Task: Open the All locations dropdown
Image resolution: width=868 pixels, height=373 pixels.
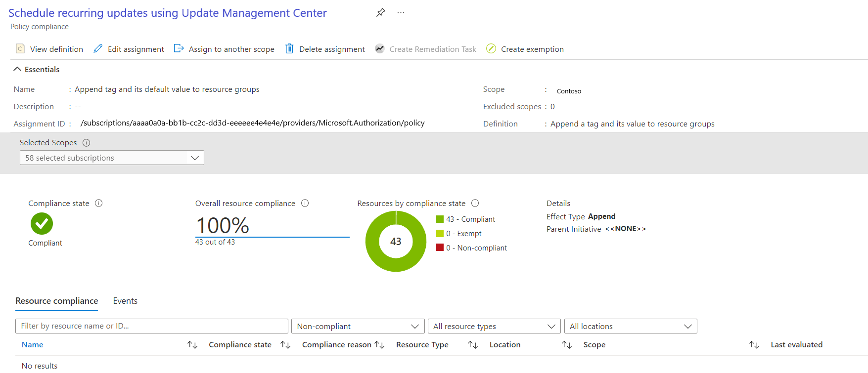Action: (x=630, y=326)
